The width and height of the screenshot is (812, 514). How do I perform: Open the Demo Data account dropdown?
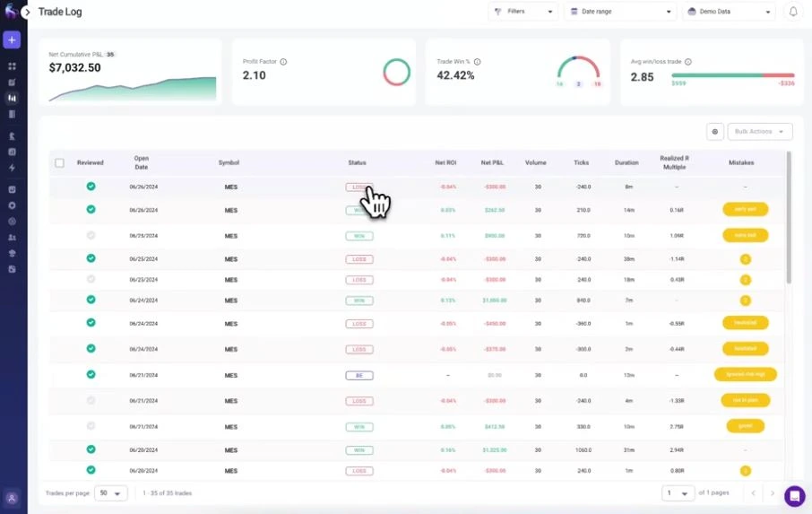pyautogui.click(x=728, y=12)
